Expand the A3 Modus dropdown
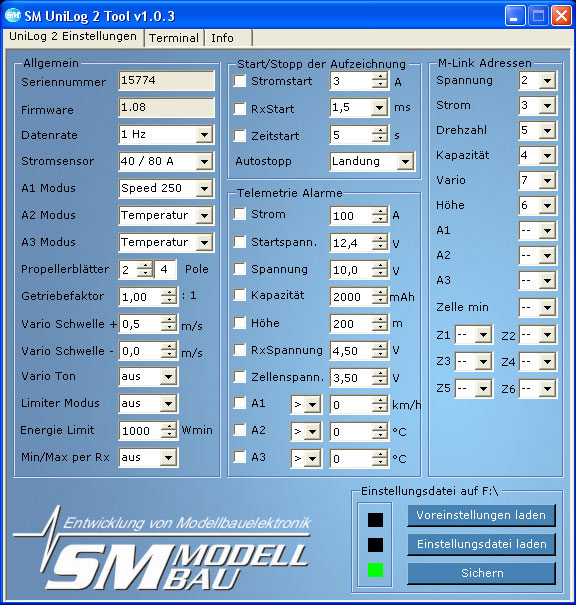 point(204,242)
